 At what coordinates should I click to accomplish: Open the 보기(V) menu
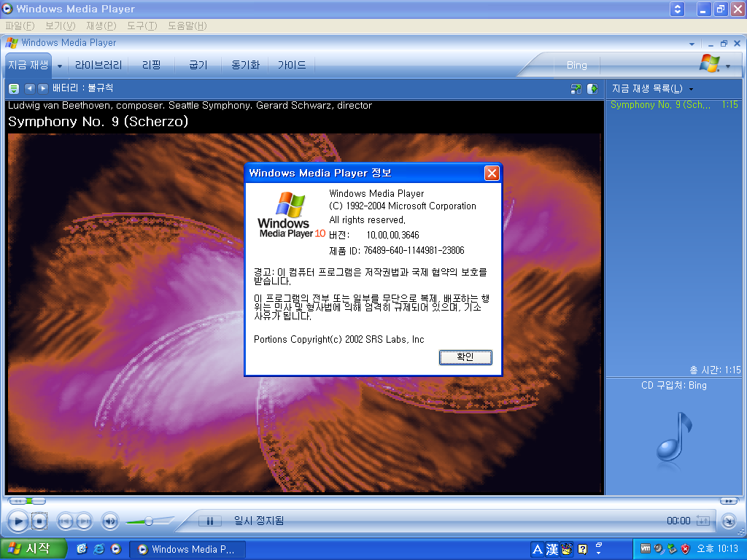tap(60, 26)
